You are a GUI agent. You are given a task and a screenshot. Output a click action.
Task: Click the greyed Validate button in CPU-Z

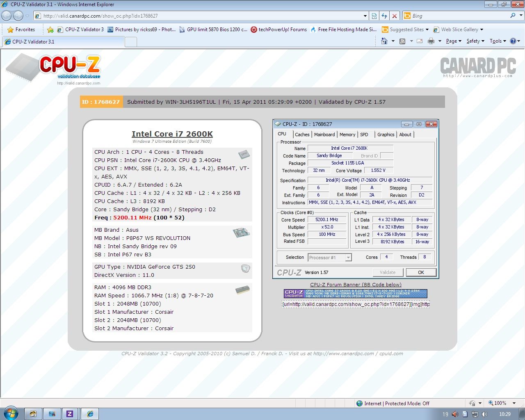tap(388, 272)
